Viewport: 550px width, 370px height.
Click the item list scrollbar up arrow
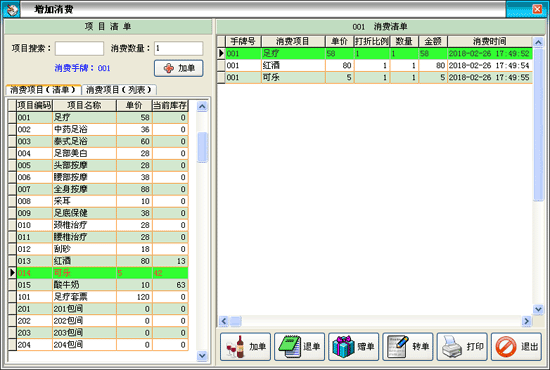[202, 106]
